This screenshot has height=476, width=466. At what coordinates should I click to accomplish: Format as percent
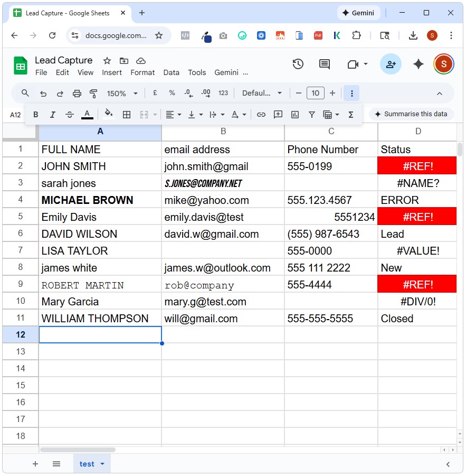(172, 93)
